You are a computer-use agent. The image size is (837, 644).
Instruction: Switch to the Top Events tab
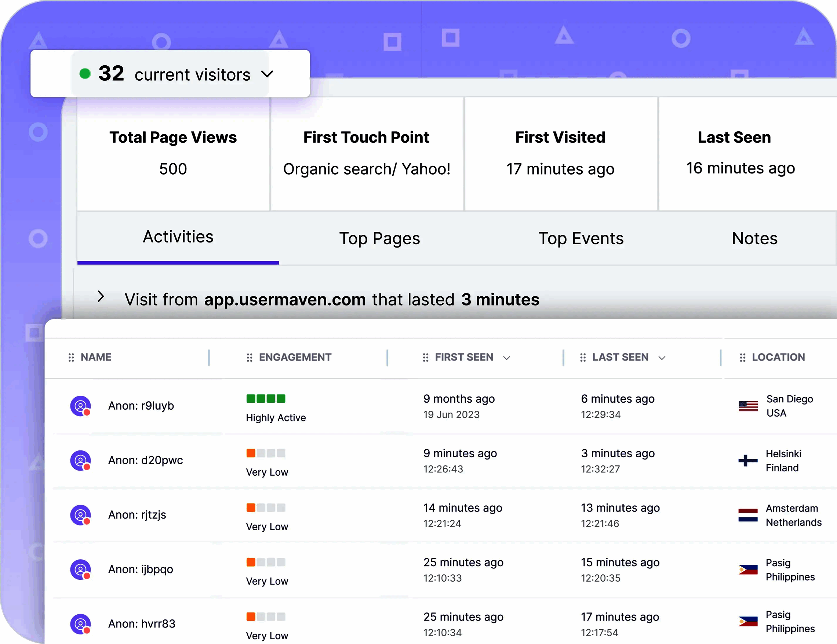tap(581, 238)
